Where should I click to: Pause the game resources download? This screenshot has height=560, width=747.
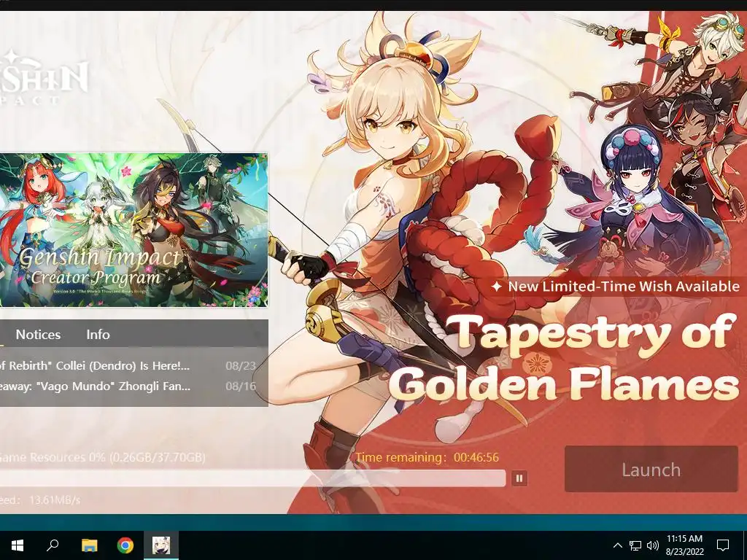(x=519, y=478)
